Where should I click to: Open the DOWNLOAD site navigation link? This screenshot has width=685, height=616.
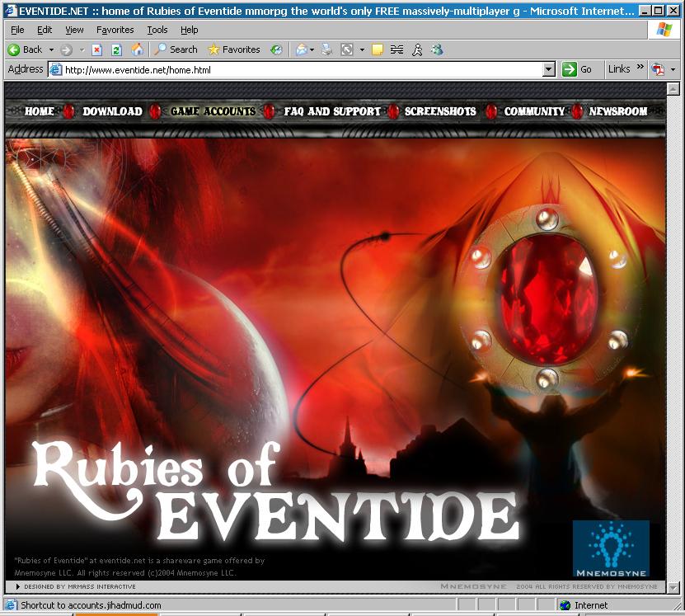(x=112, y=111)
